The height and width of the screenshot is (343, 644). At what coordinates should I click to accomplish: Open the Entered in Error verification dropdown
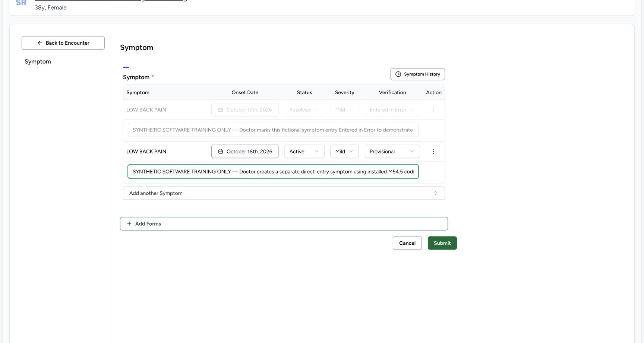[x=392, y=110]
